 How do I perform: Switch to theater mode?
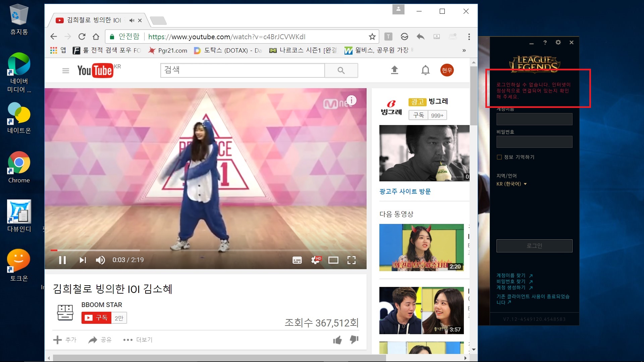(x=333, y=260)
